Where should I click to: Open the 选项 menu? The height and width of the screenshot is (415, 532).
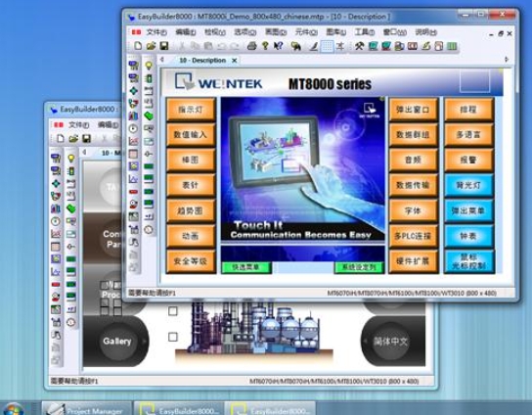tap(244, 32)
